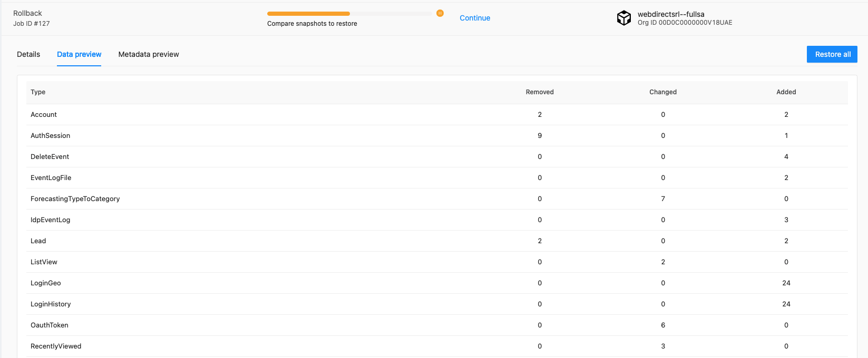This screenshot has width=868, height=358.
Task: Switch to the Details tab
Action: tap(28, 54)
